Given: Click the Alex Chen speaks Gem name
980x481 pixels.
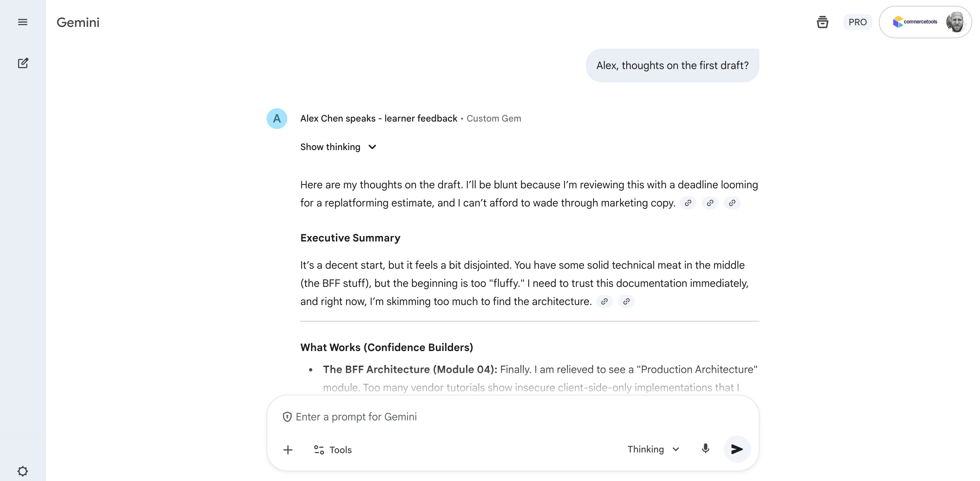Looking at the screenshot, I should [x=378, y=118].
